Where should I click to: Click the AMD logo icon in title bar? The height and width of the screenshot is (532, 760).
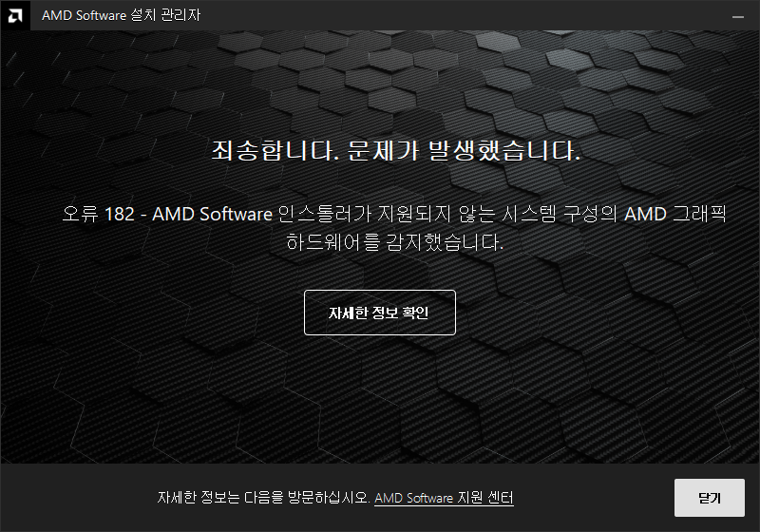tap(15, 15)
